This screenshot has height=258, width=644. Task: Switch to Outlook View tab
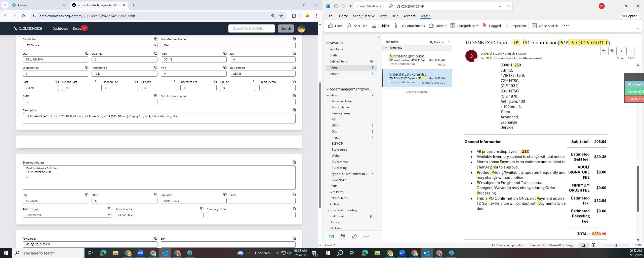383,16
